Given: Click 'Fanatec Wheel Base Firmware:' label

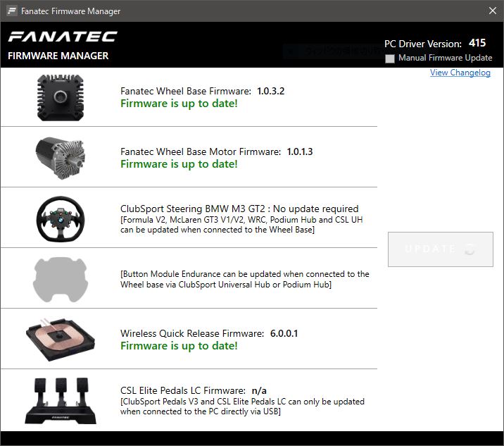Looking at the screenshot, I should coord(186,91).
